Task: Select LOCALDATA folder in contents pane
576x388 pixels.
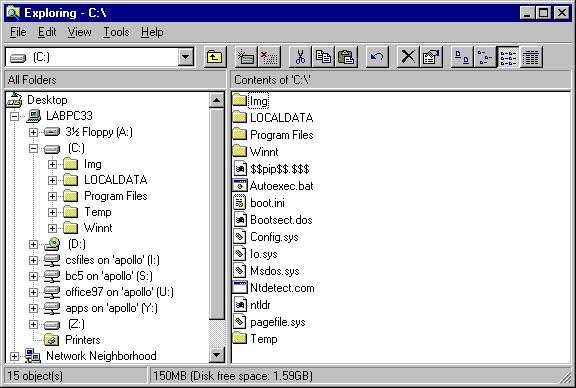Action: (x=273, y=118)
